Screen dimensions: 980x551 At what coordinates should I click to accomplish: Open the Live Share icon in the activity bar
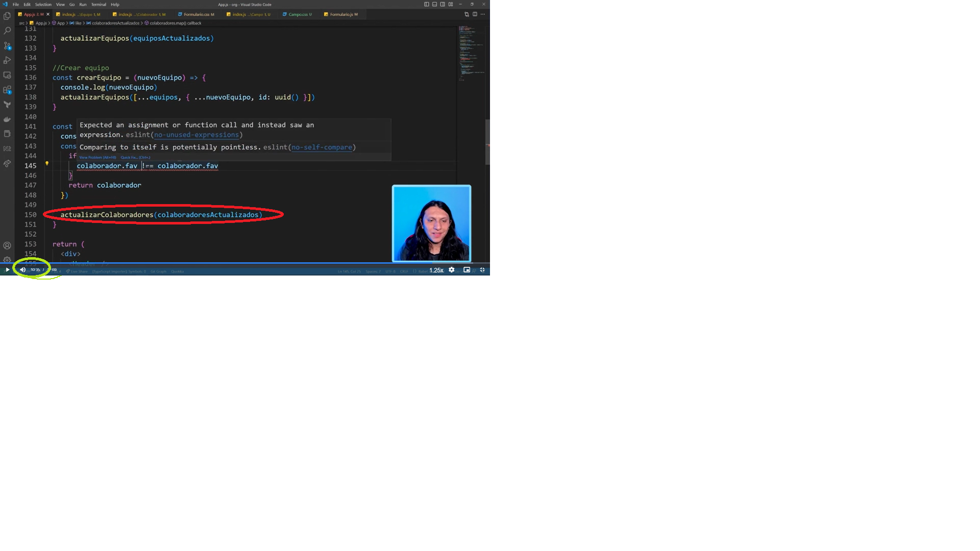click(7, 163)
